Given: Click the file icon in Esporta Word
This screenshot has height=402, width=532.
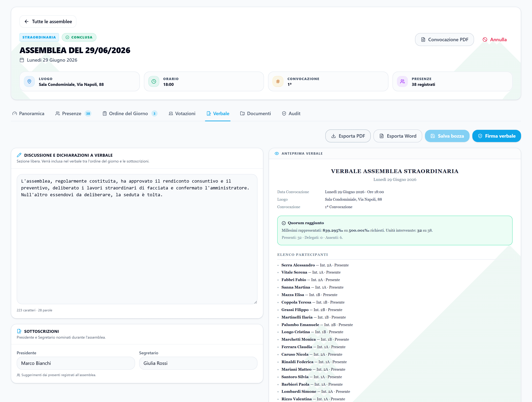Looking at the screenshot, I should click(x=382, y=136).
